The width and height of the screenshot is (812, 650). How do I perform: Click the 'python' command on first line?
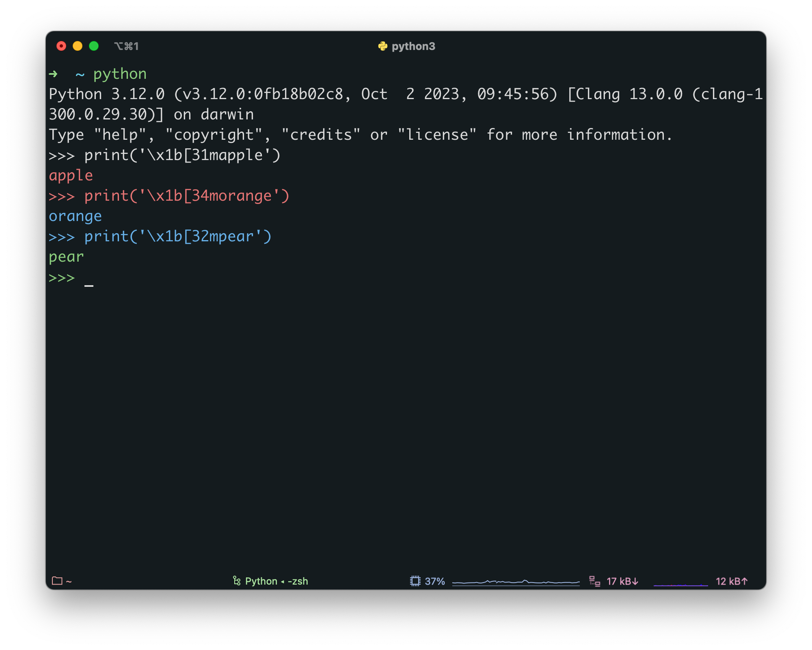[120, 74]
